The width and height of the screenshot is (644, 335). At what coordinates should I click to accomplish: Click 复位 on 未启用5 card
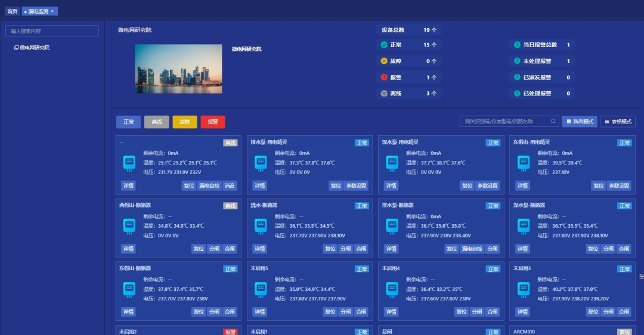330,312
